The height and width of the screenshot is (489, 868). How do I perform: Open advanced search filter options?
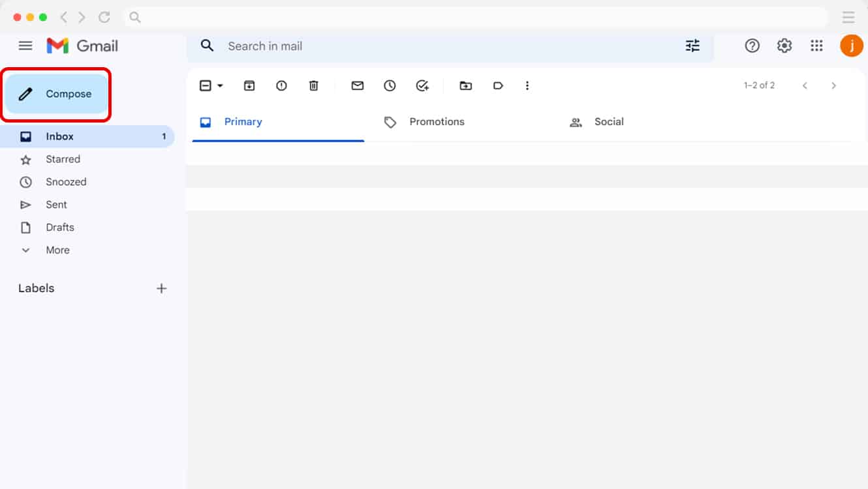click(692, 46)
